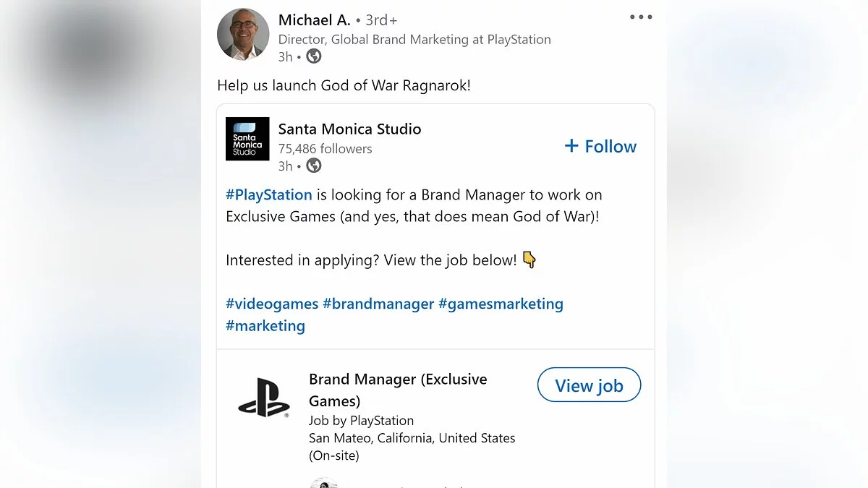
Task: Open the #brandmanager hashtag
Action: (378, 304)
